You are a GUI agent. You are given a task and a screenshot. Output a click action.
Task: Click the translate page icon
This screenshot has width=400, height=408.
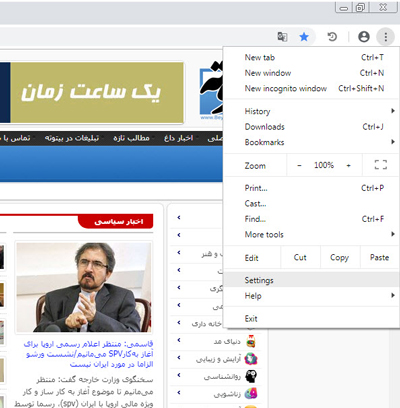pyautogui.click(x=282, y=36)
